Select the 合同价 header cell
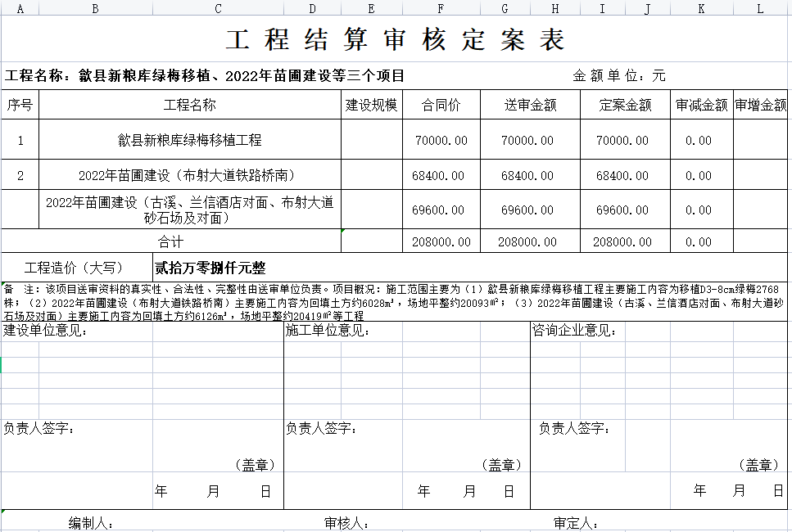 [441, 105]
